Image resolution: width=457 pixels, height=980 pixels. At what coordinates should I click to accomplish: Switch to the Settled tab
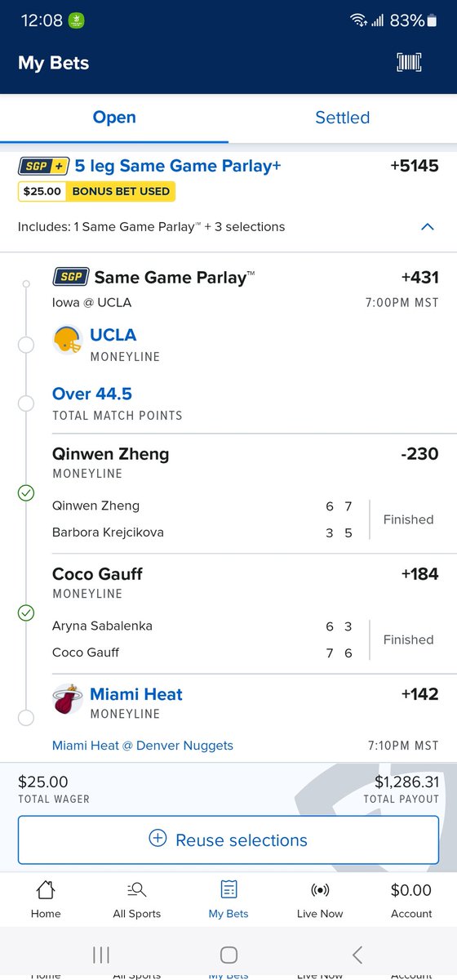[x=343, y=118]
